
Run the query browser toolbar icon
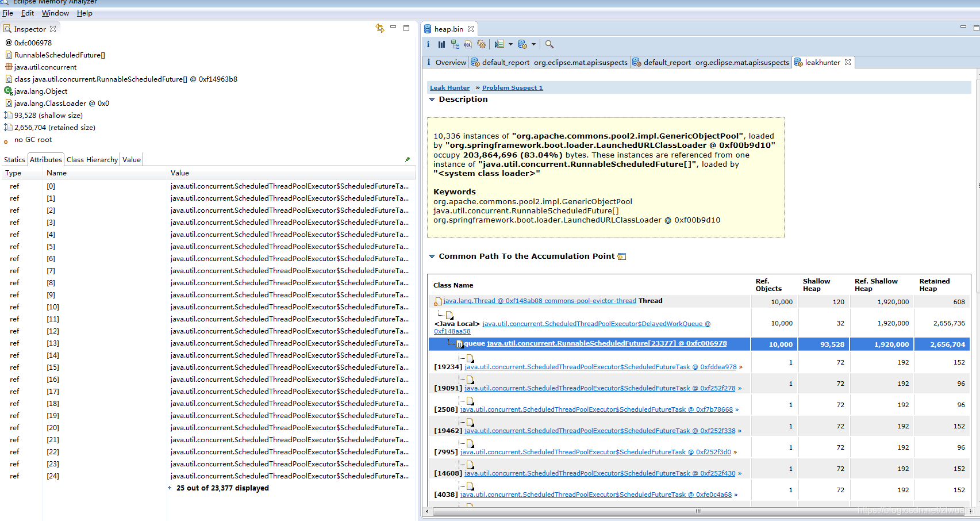pos(499,44)
